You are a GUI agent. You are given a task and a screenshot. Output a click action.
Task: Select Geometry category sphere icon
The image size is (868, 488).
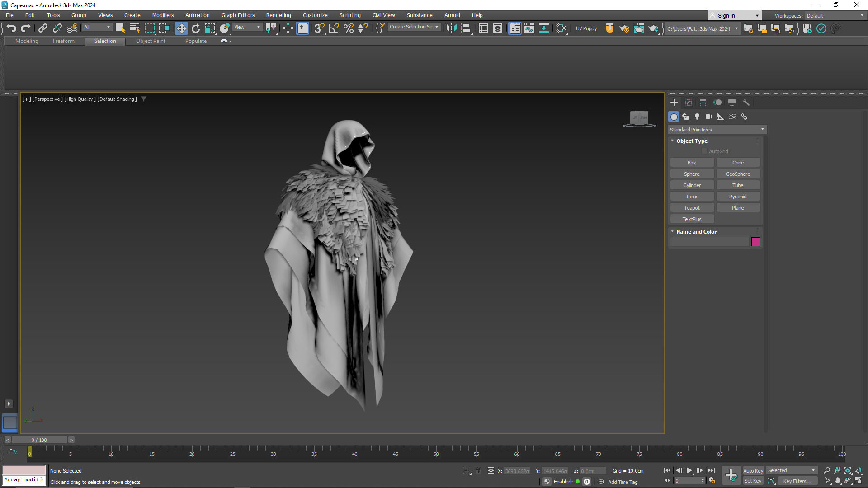674,117
